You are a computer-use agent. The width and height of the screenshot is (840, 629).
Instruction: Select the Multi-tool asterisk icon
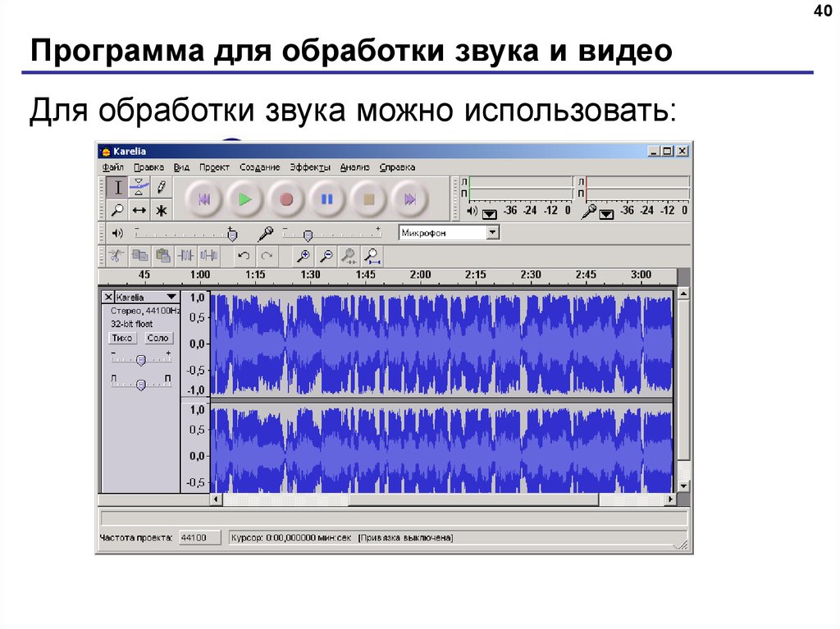[162, 210]
